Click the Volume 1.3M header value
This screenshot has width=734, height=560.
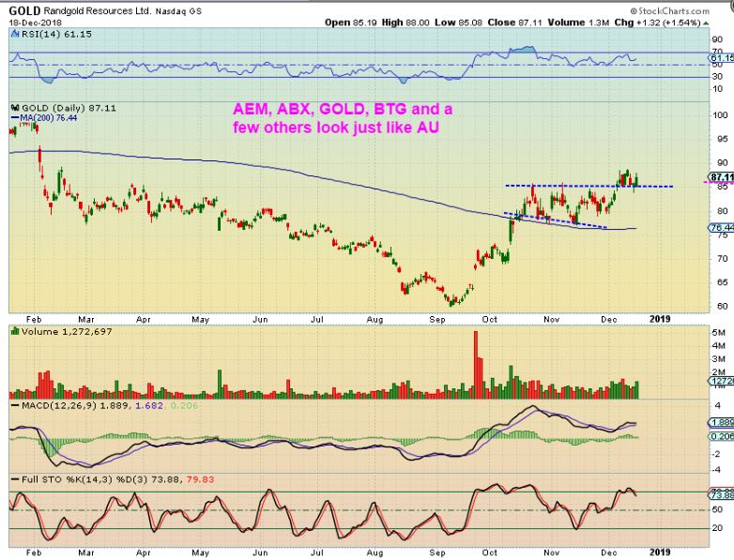pos(578,23)
